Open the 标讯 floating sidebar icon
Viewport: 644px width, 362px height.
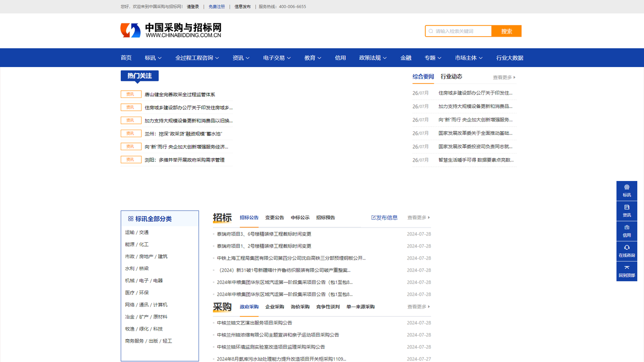tap(627, 191)
